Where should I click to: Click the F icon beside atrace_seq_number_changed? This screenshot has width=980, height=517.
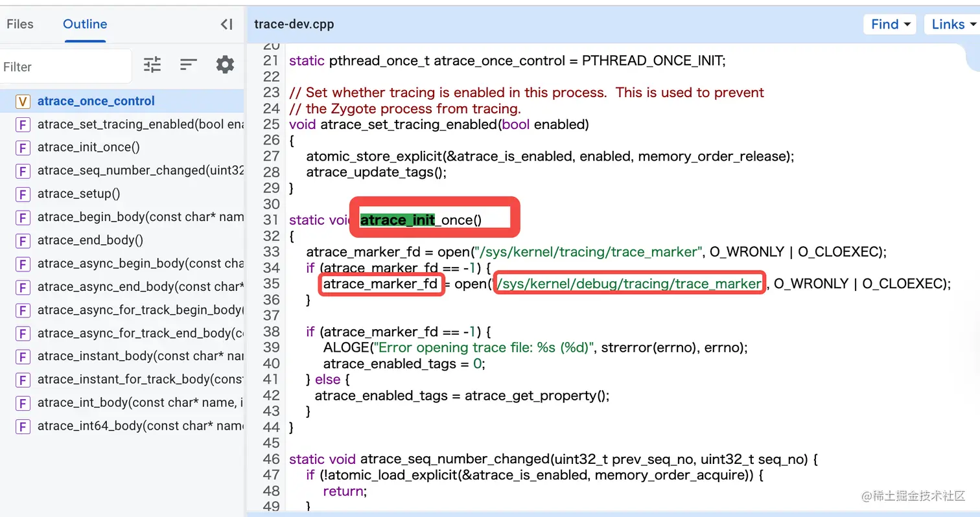23,171
